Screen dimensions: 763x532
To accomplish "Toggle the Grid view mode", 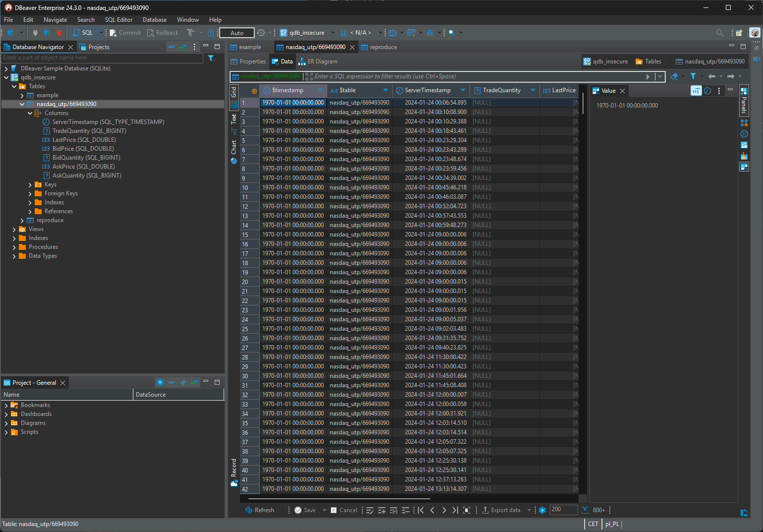I will 234,97.
